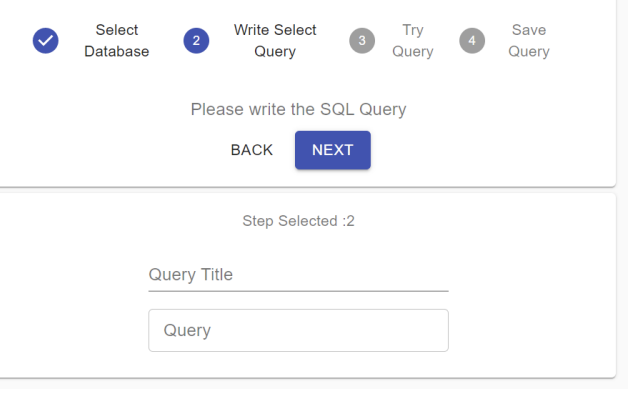Focus the outlined Query text box
Viewport: 631px width, 401px height.
299,331
